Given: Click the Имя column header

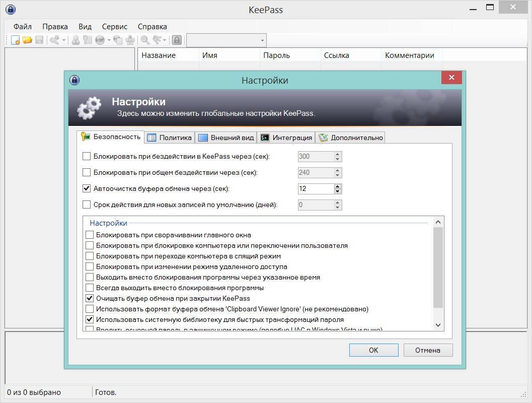Looking at the screenshot, I should 230,55.
